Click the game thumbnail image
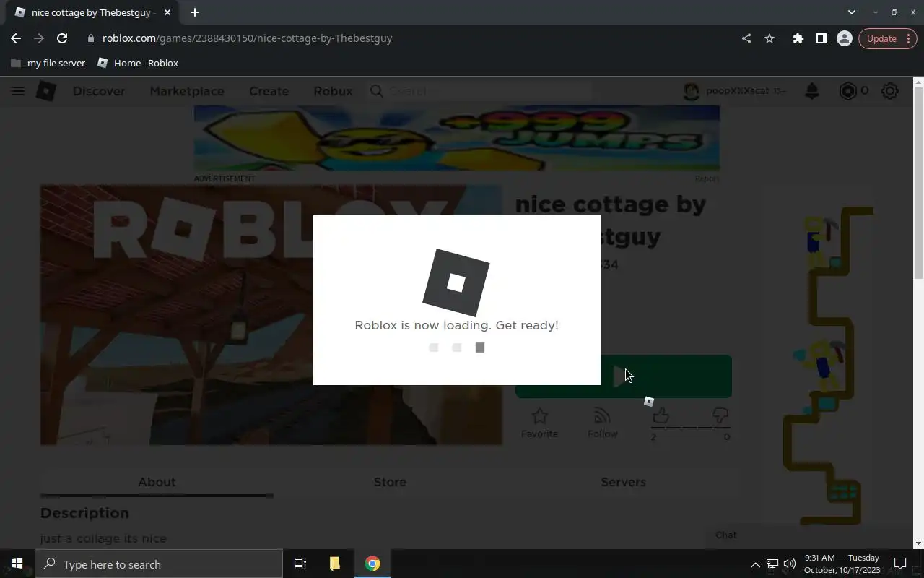924x578 pixels. 271,315
